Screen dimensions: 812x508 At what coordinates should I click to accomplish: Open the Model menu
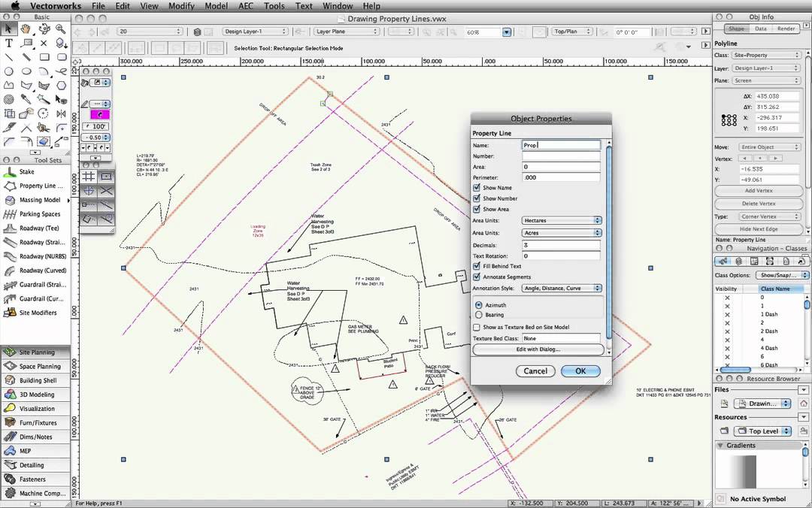216,5
